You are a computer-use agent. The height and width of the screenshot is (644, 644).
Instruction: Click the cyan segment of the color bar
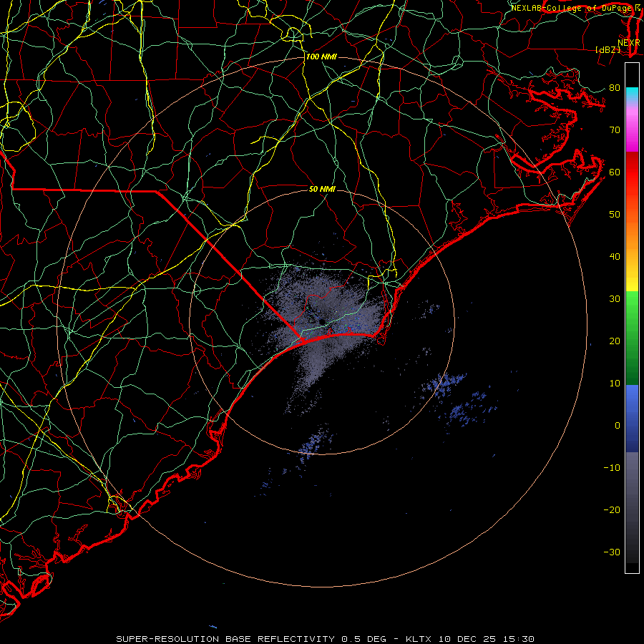click(x=632, y=94)
